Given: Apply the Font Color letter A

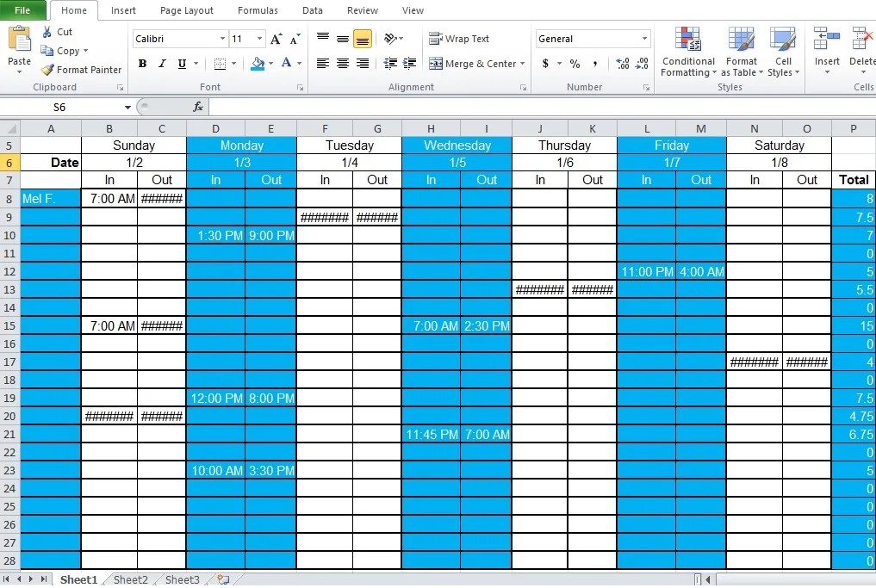Looking at the screenshot, I should click(286, 63).
